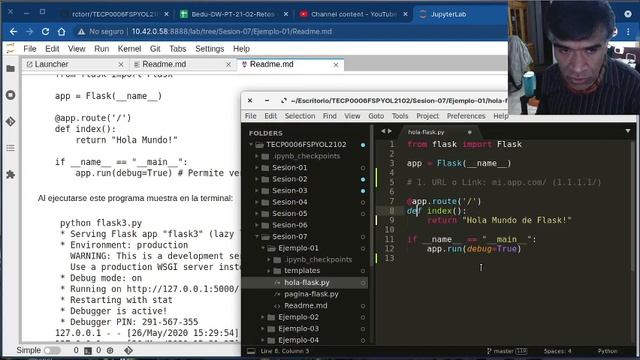Image resolution: width=640 pixels, height=360 pixels.
Task: Open the browser three-dot menu
Action: click(x=628, y=31)
